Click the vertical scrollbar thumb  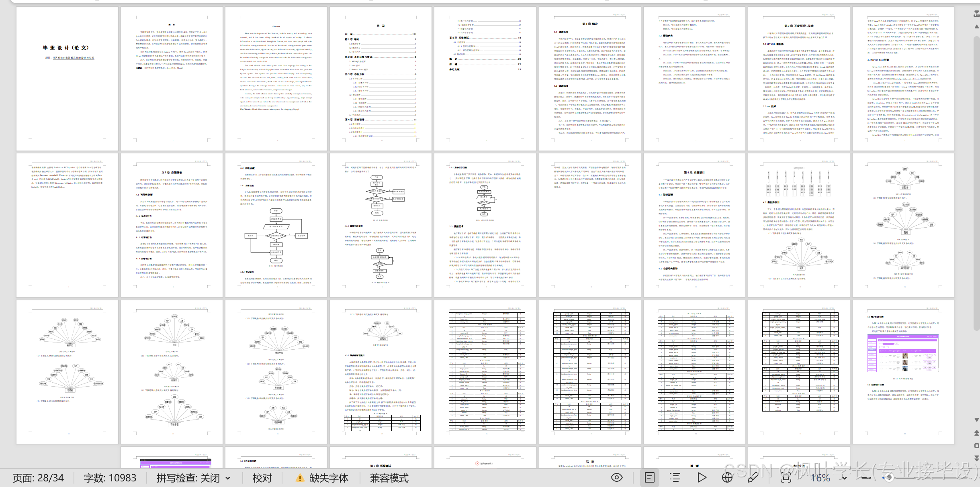click(x=977, y=183)
